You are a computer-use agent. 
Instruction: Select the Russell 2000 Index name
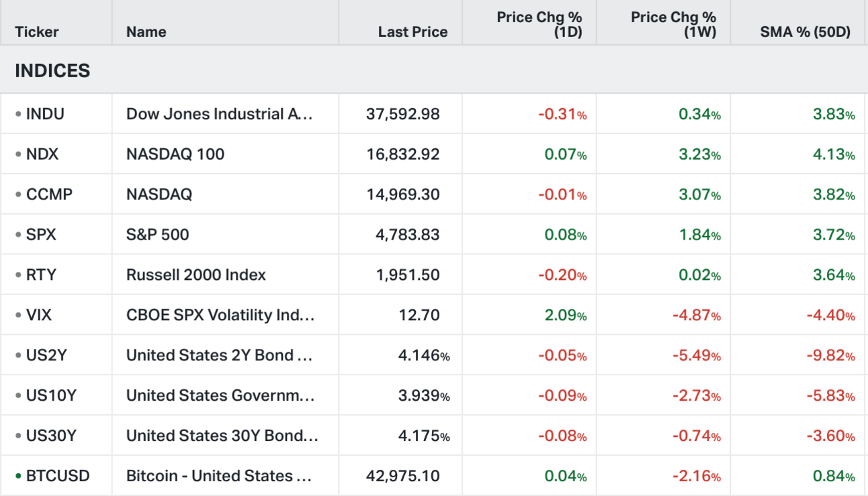(x=196, y=275)
